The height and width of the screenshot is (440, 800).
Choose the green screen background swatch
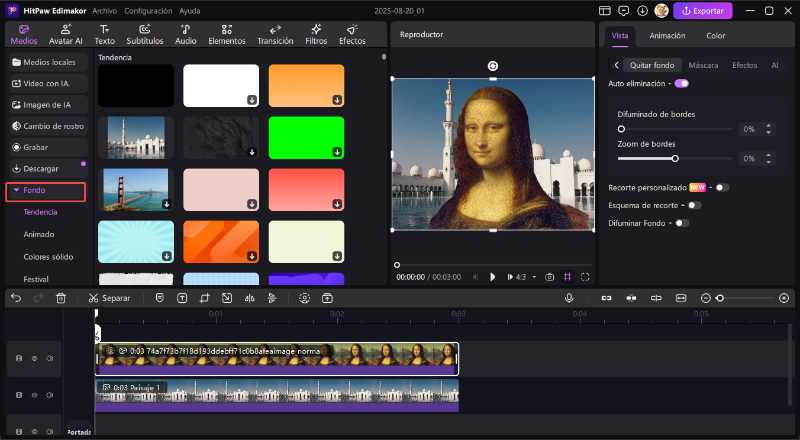click(306, 137)
